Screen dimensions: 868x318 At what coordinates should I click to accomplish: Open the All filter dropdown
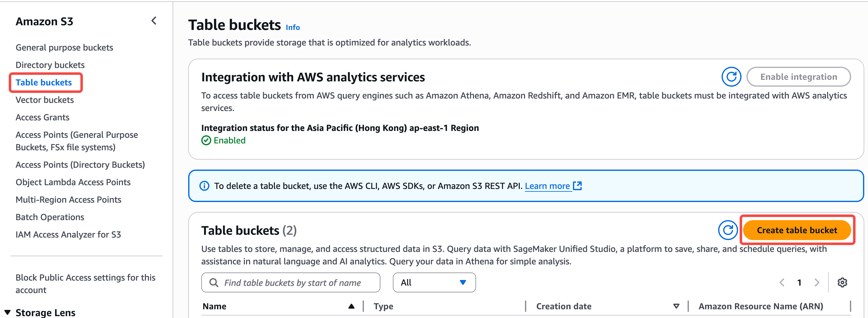click(x=434, y=282)
